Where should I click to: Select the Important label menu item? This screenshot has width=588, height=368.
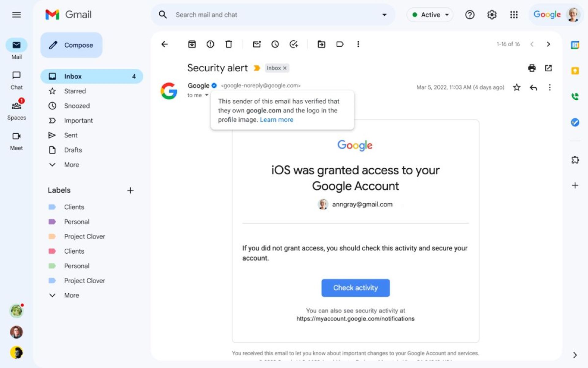click(x=78, y=121)
